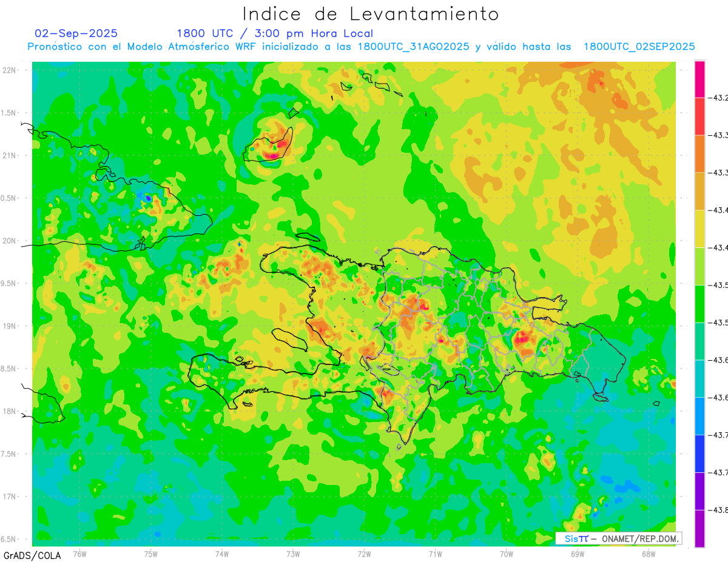Click the '70W' longitude label
The image size is (728, 562).
point(506,554)
